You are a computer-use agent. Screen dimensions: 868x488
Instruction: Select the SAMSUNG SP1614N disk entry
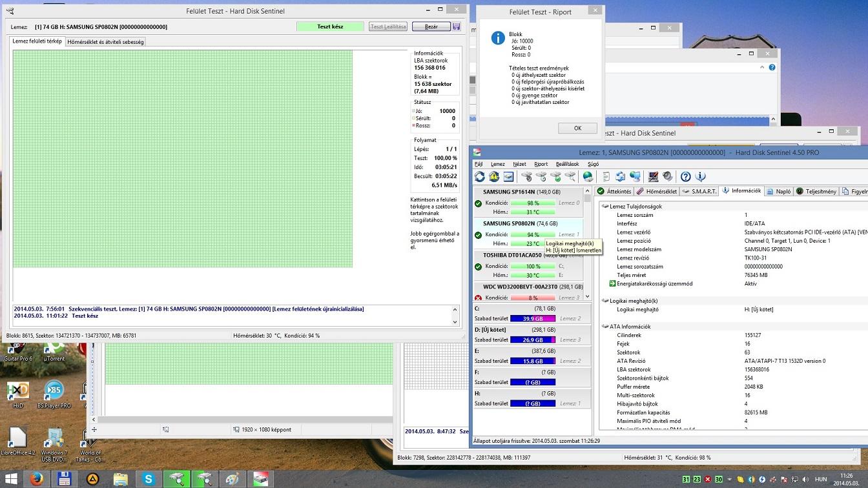point(528,202)
